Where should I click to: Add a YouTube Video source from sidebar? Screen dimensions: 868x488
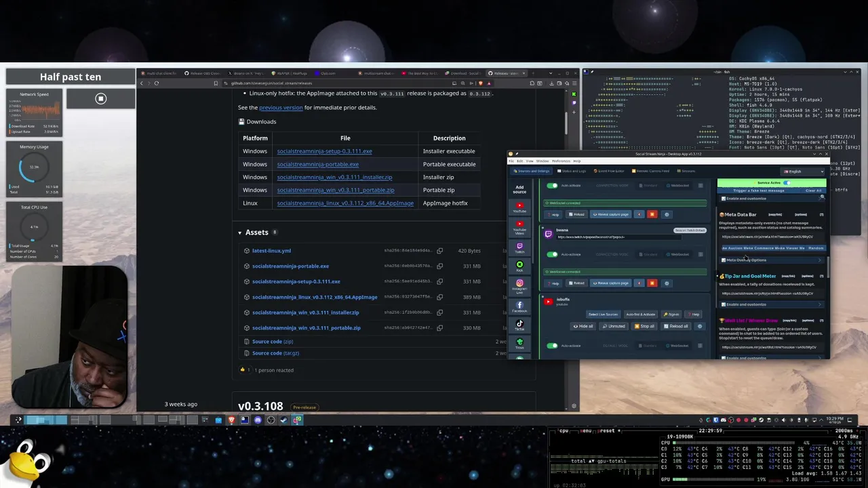[519, 227]
